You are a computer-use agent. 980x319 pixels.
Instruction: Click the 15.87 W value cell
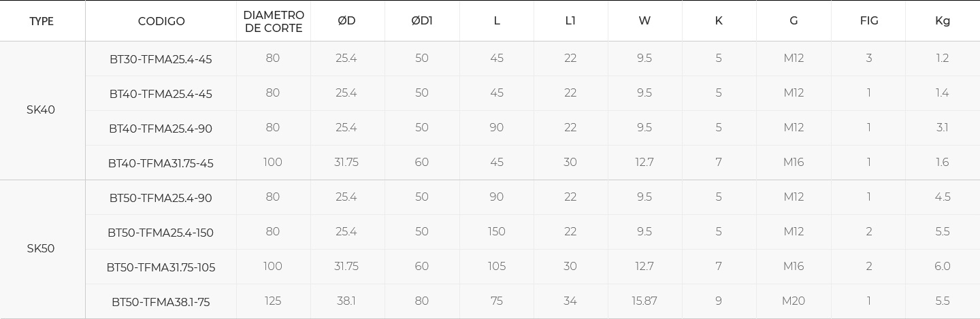point(644,301)
